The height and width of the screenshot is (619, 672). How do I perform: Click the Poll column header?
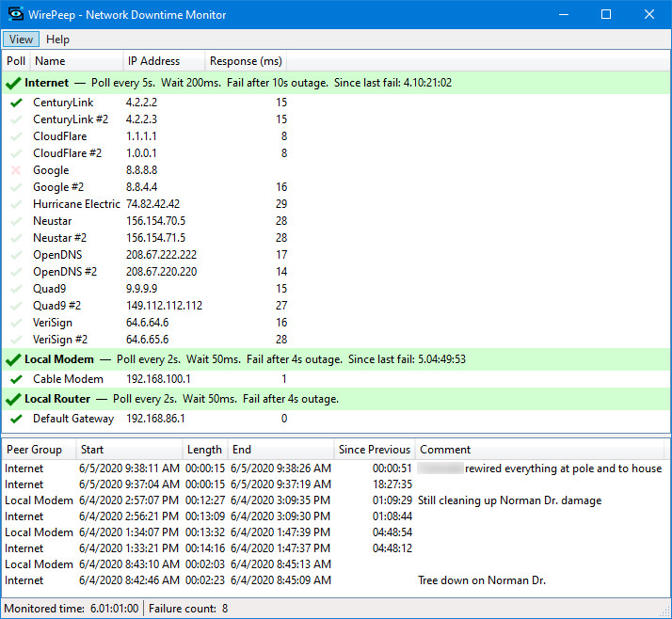tap(16, 61)
